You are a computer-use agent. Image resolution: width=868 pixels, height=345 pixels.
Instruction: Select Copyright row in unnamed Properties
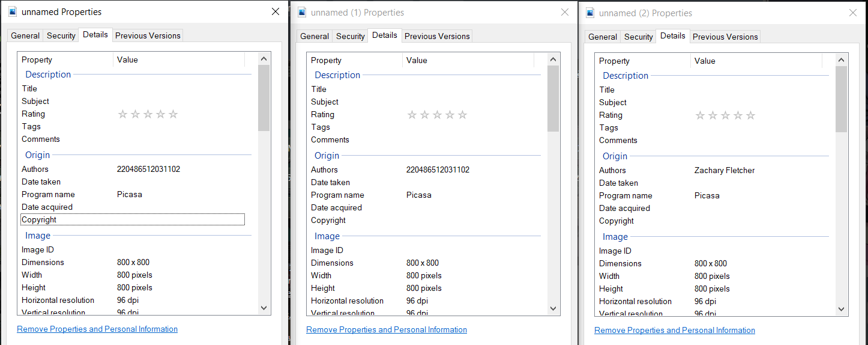click(133, 219)
